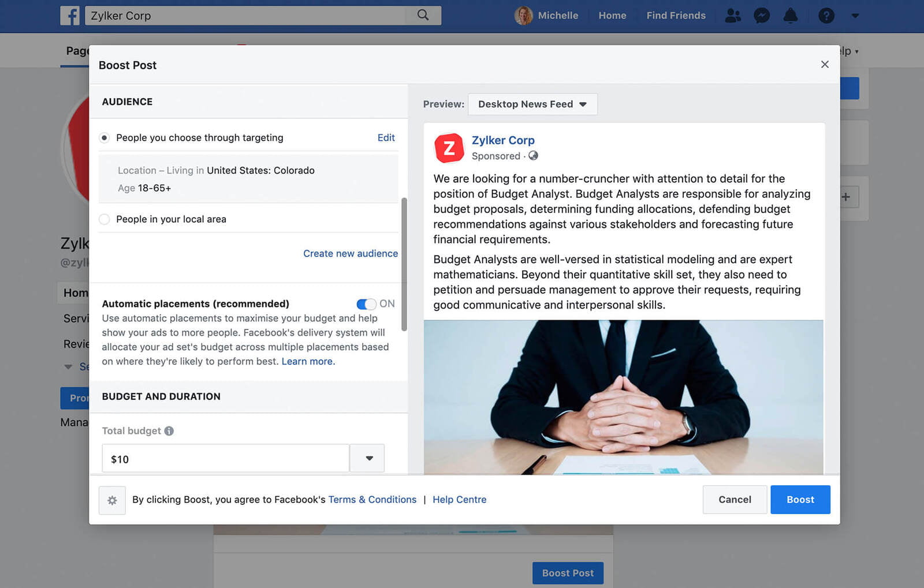Go to Home in top navigation

coord(612,16)
